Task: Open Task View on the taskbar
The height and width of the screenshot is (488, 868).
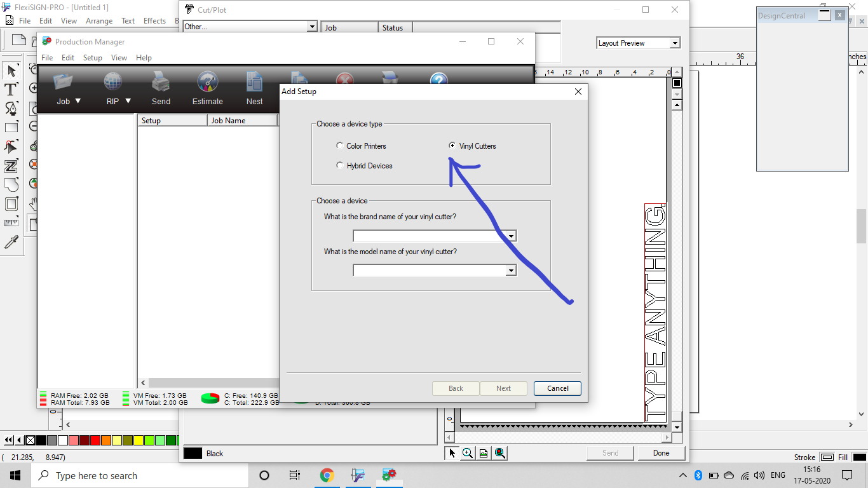Action: point(295,475)
